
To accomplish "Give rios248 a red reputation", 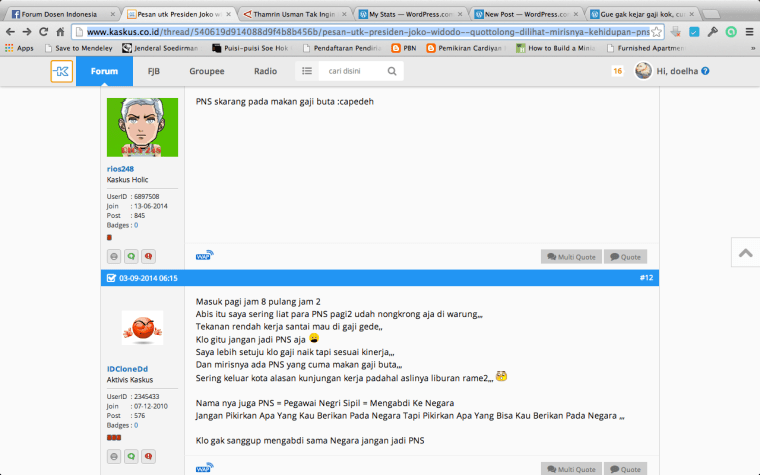I will click(x=148, y=256).
